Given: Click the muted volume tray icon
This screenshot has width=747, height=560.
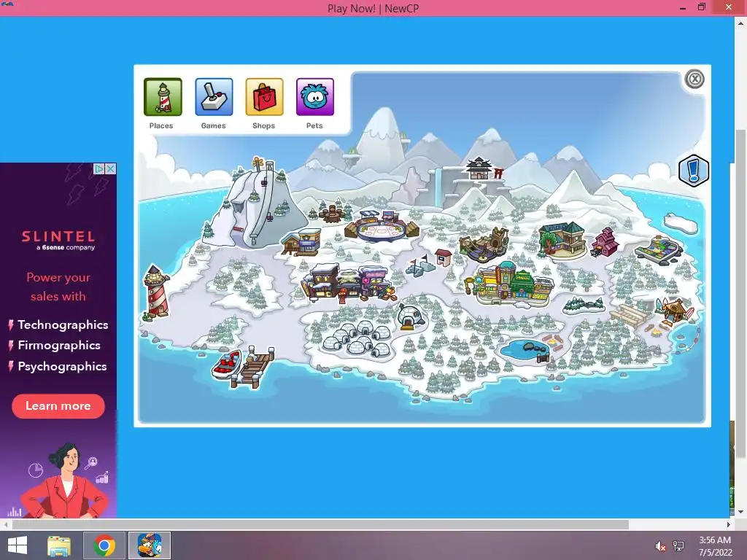Looking at the screenshot, I should point(659,545).
